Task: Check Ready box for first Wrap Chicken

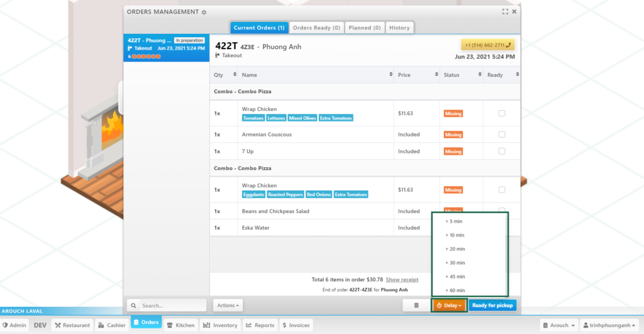Action: click(x=501, y=113)
